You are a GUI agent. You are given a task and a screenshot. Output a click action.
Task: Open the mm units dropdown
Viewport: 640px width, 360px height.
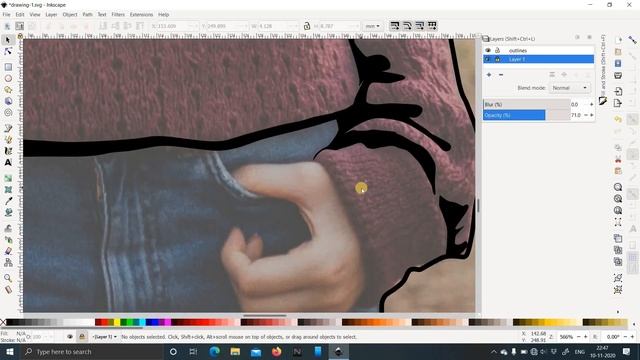point(372,26)
